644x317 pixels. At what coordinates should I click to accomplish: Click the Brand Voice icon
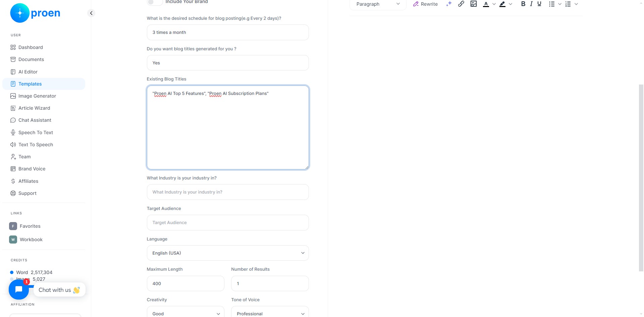13,169
